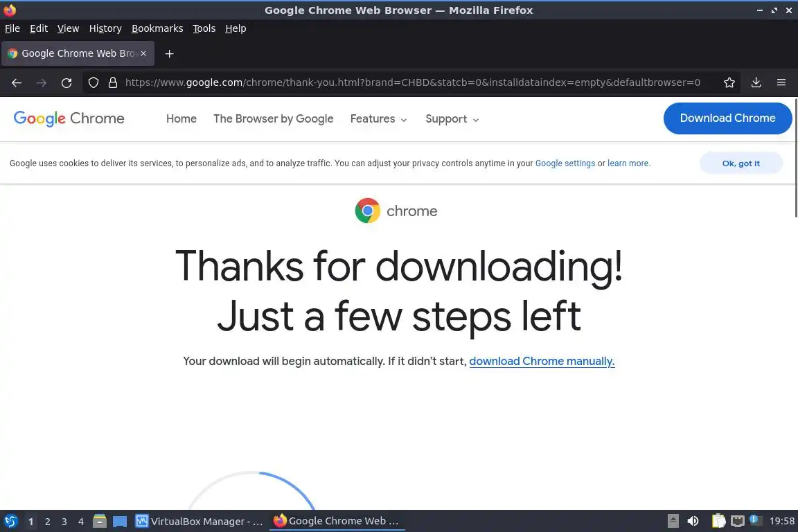Switch to workspace 3
The height and width of the screenshot is (532, 798).
64,522
